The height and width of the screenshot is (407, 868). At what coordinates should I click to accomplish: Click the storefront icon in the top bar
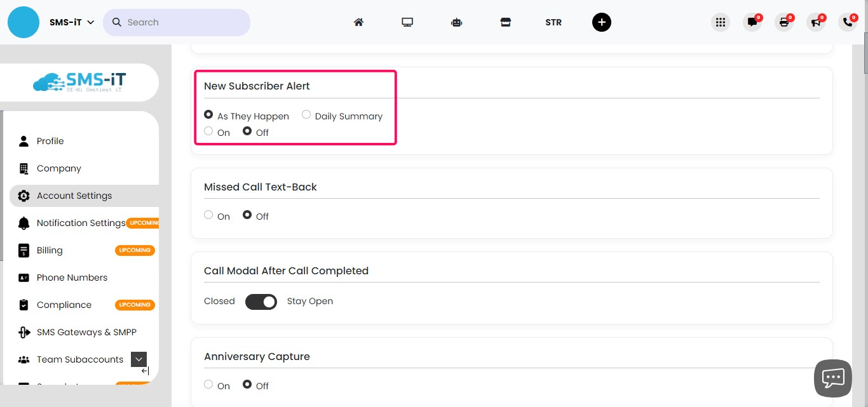[x=505, y=22]
